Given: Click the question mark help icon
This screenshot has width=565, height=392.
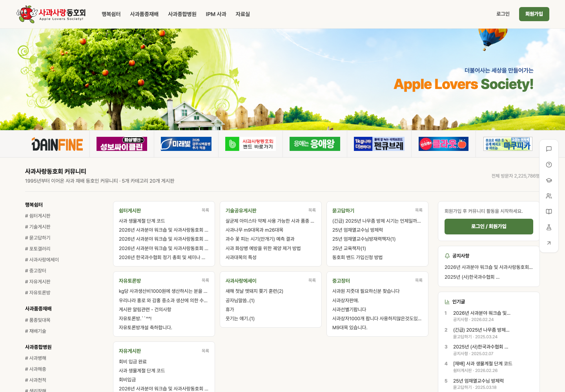Looking at the screenshot, I should tap(549, 165).
